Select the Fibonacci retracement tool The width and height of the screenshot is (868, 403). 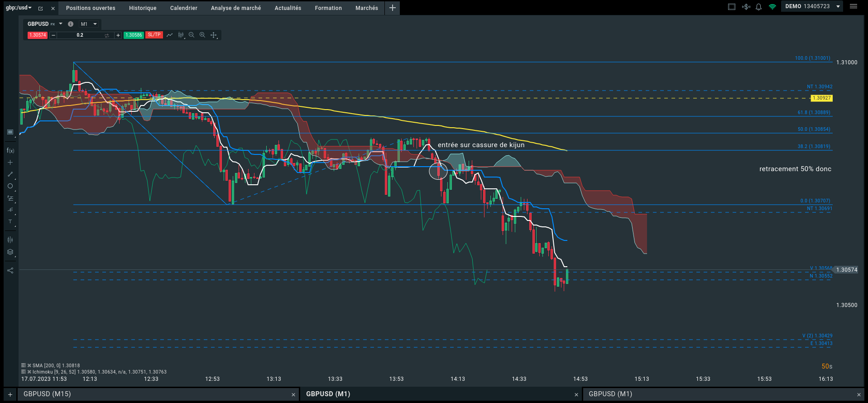(x=10, y=198)
